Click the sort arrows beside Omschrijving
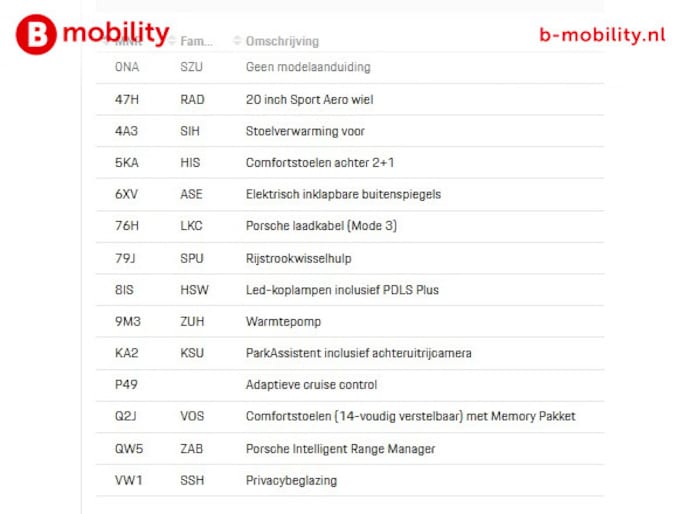The width and height of the screenshot is (685, 514). [237, 41]
